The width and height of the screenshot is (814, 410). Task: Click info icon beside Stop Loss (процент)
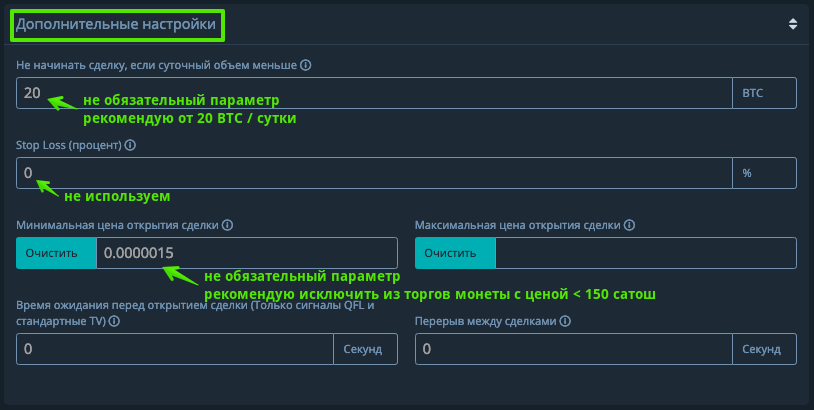point(131,145)
